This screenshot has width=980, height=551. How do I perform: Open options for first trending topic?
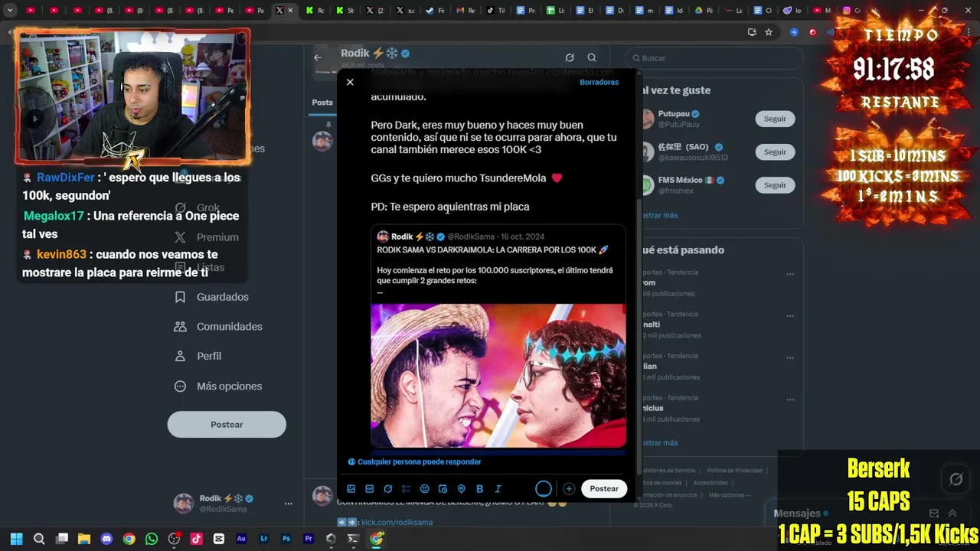pyautogui.click(x=790, y=274)
